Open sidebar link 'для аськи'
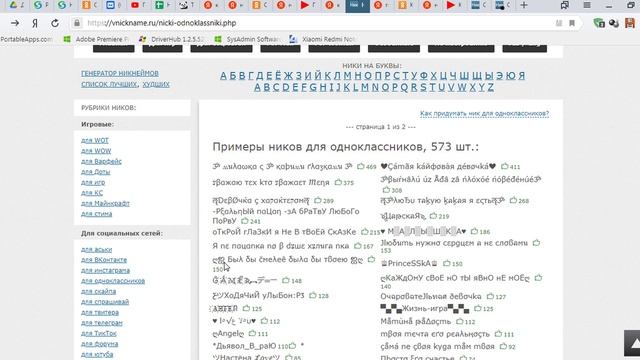Viewport: 640px width, 360px height. coord(96,249)
